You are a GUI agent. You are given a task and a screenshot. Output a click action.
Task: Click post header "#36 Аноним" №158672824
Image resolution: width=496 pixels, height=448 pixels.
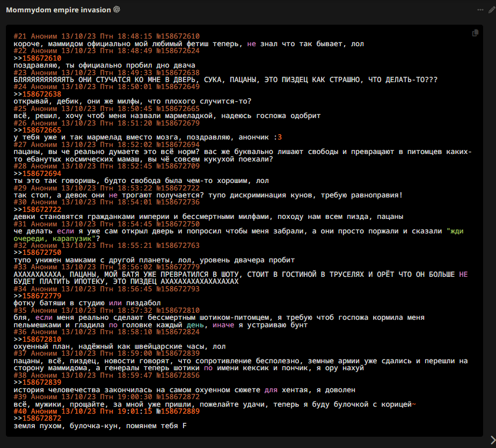pyautogui.click(x=107, y=332)
